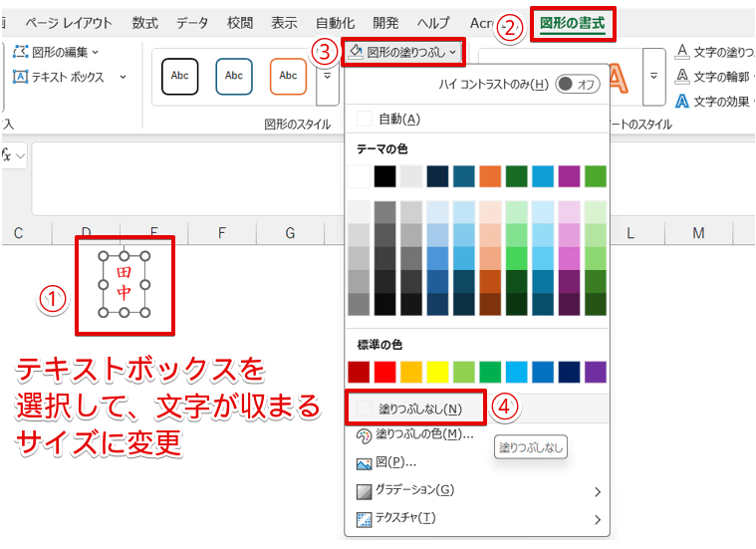
Task: Click the 文字の効果 text effects icon
Action: (681, 102)
